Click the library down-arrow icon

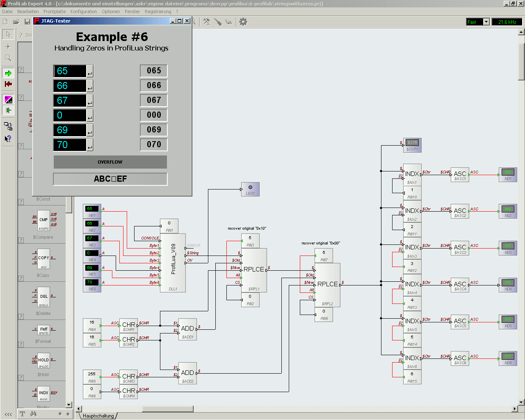[60, 414]
